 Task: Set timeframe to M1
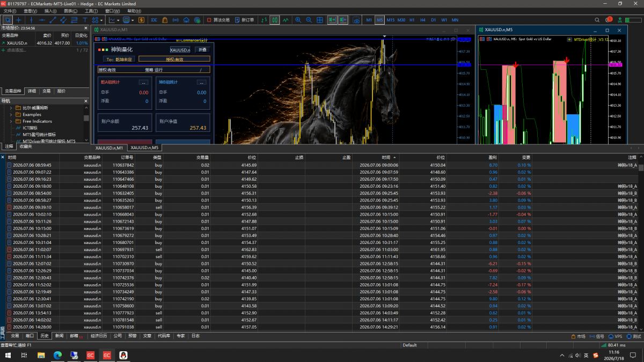point(369,20)
